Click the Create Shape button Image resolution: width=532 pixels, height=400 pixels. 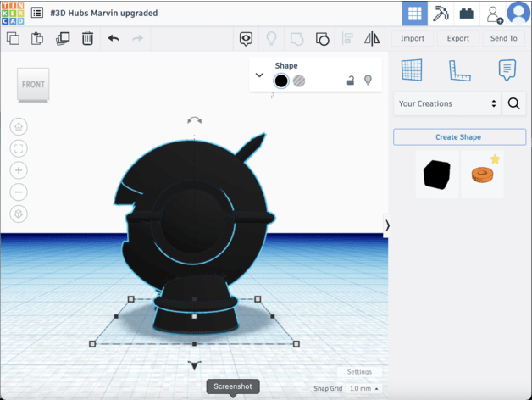[459, 136]
